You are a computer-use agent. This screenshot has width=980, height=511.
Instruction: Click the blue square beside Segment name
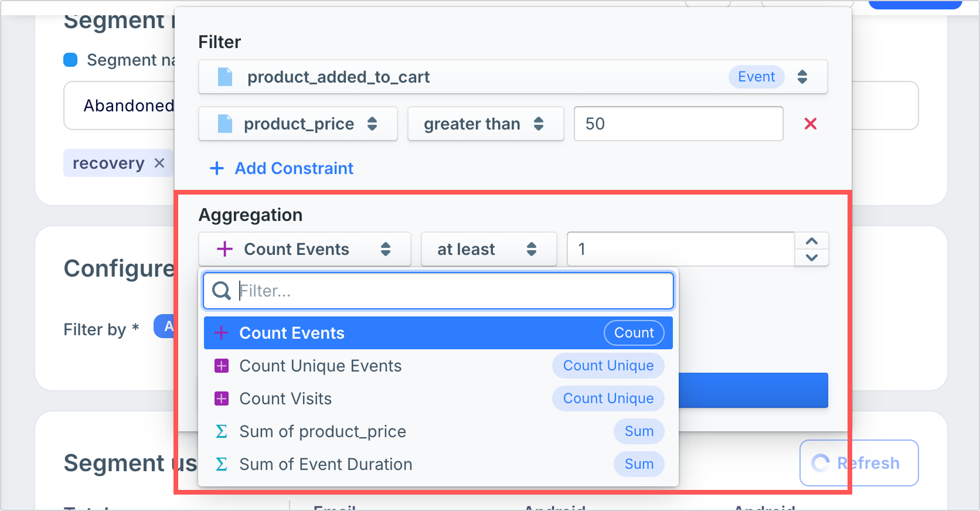point(70,60)
